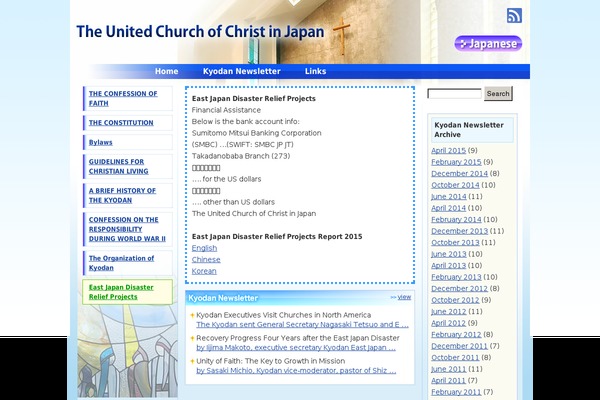Open East Japan Disaster Relief Projects sidebar link
This screenshot has width=600, height=400.
121,292
